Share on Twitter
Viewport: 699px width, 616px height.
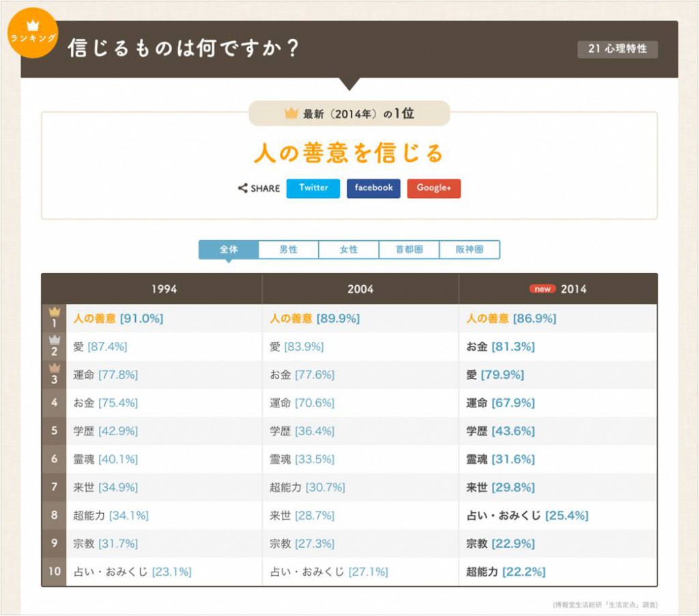tap(313, 188)
